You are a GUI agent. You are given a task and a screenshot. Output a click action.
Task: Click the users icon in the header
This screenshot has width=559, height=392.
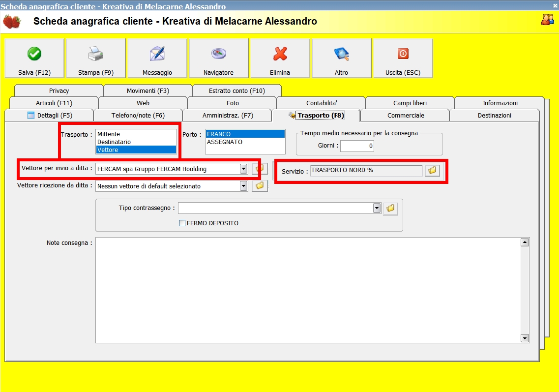547,19
